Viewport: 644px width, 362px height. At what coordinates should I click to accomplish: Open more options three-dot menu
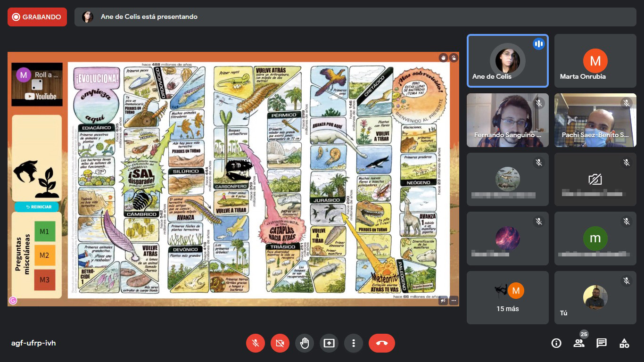point(354,343)
